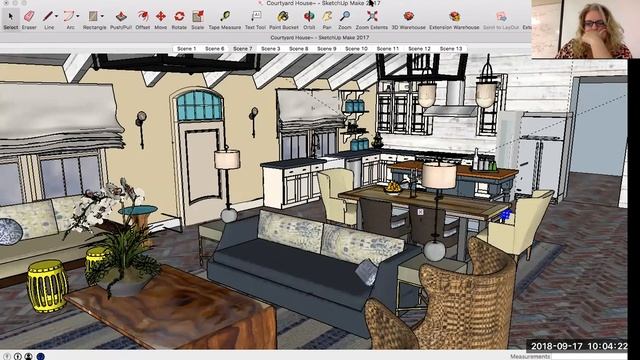The image size is (640, 360).
Task: Switch to the Scene 3 tab
Action: point(271,49)
